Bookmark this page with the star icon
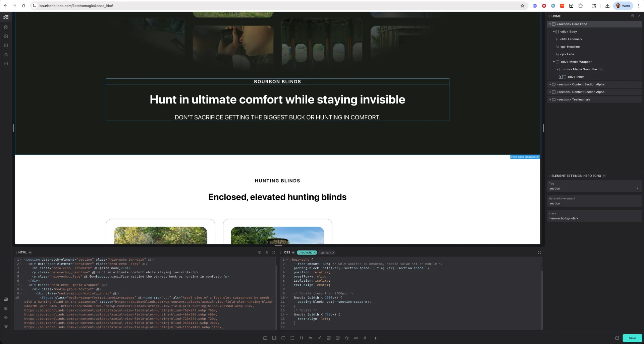 click(x=522, y=6)
